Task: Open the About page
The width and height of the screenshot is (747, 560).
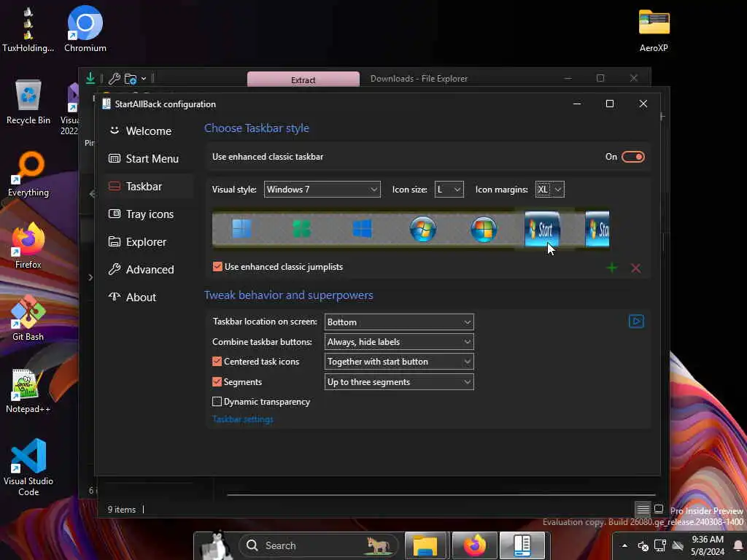Action: [x=149, y=297]
